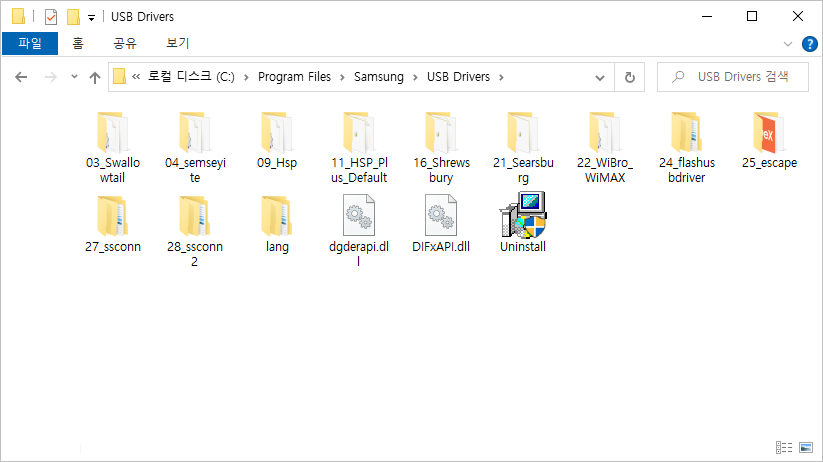Click the Back navigation arrow
The height and width of the screenshot is (462, 823).
tap(21, 77)
